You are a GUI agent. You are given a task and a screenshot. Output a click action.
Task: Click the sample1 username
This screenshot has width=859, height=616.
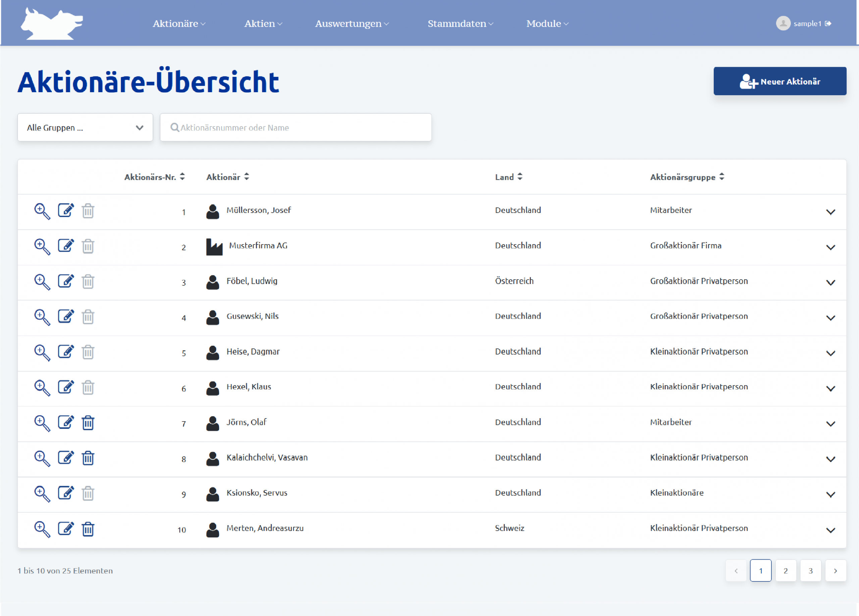[807, 23]
